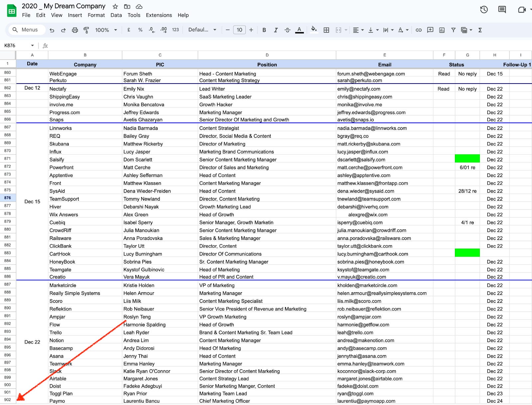This screenshot has height=405, width=532.
Task: Click green status cell in Salsify row
Action: point(467,159)
